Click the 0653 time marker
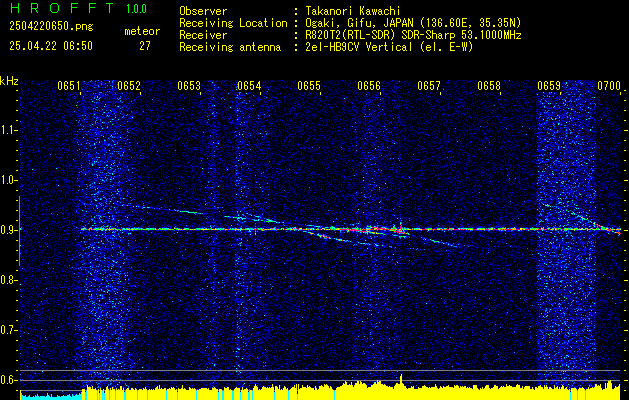Viewport: 629px width, 400px height. [189, 86]
